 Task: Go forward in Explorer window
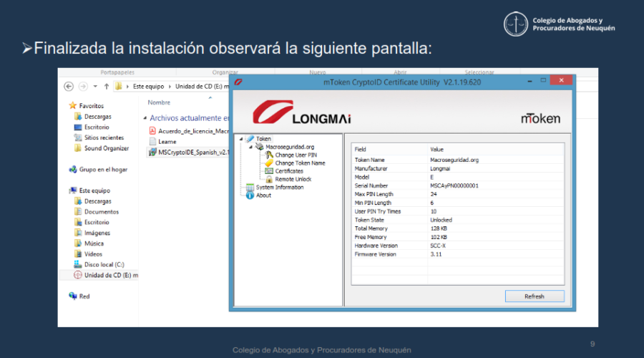click(83, 87)
